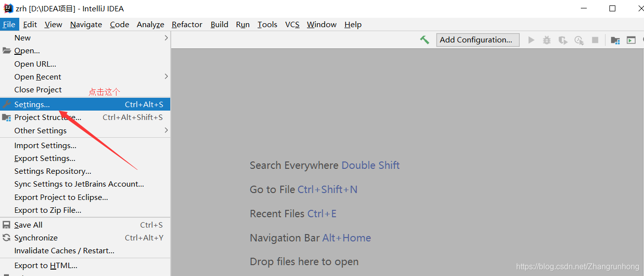Open the VCS menu
The image size is (644, 276).
click(292, 24)
